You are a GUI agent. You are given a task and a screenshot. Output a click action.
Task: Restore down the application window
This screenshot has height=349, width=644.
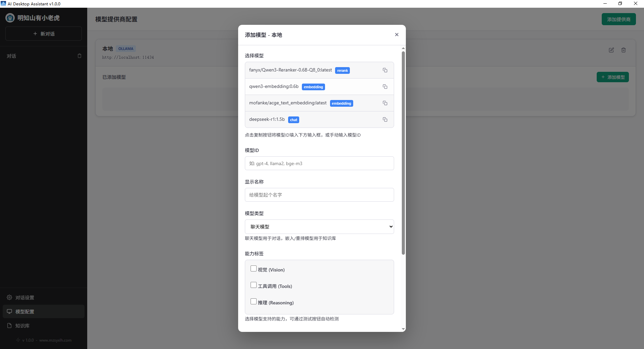click(x=620, y=4)
